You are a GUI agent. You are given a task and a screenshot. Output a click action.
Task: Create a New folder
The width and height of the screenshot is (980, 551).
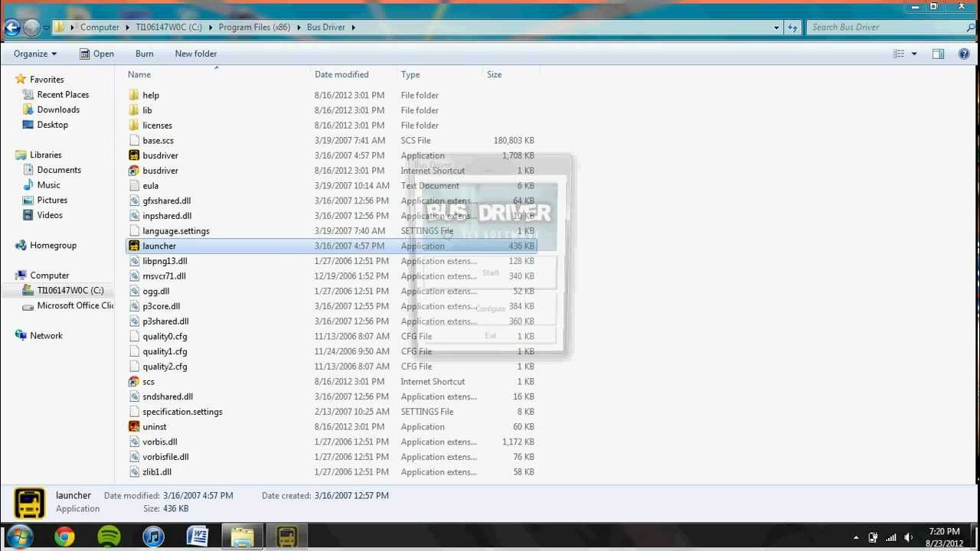point(196,54)
